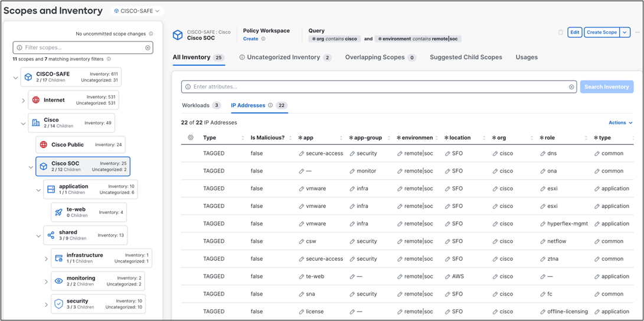The height and width of the screenshot is (321, 644).
Task: Click the Search Inventory button
Action: (607, 87)
